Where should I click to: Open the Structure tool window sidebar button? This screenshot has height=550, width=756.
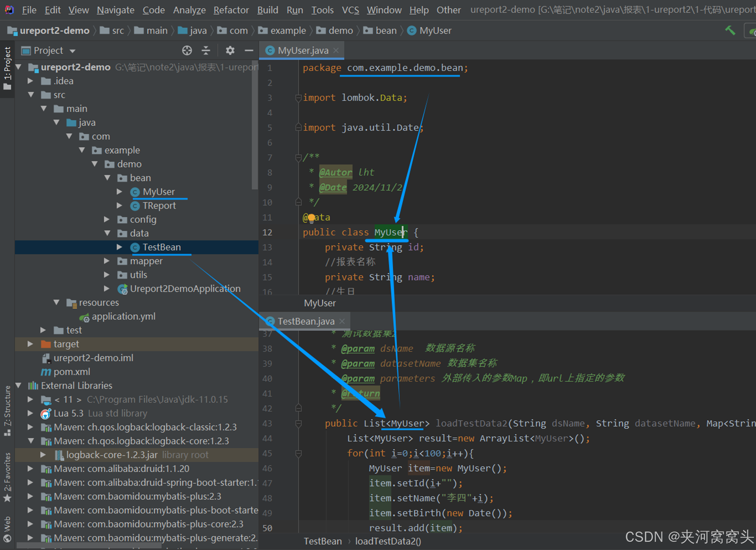click(x=7, y=410)
